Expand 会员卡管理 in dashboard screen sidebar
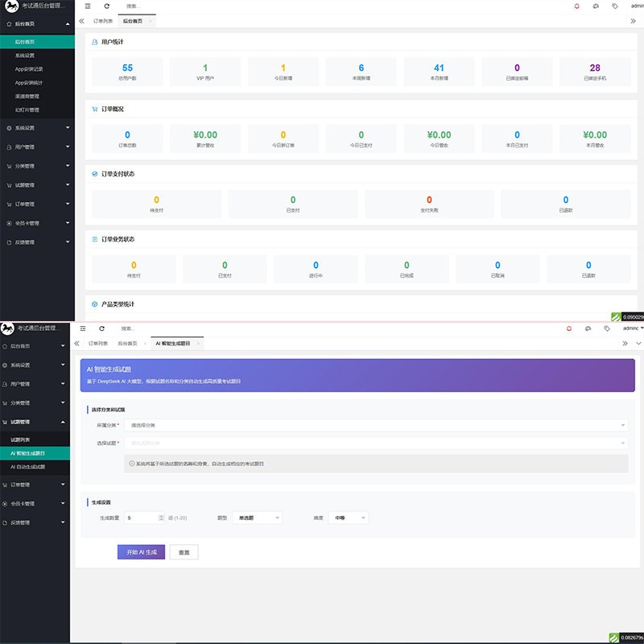 tap(37, 223)
